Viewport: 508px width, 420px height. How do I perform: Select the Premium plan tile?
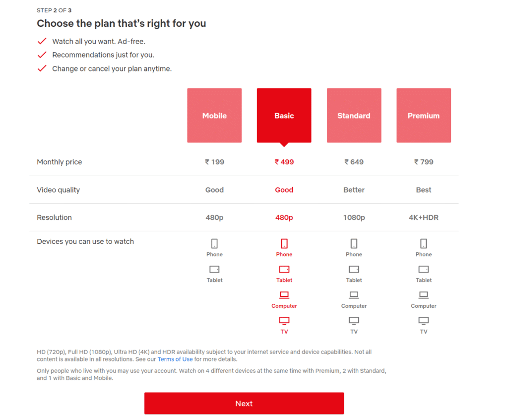click(x=424, y=116)
